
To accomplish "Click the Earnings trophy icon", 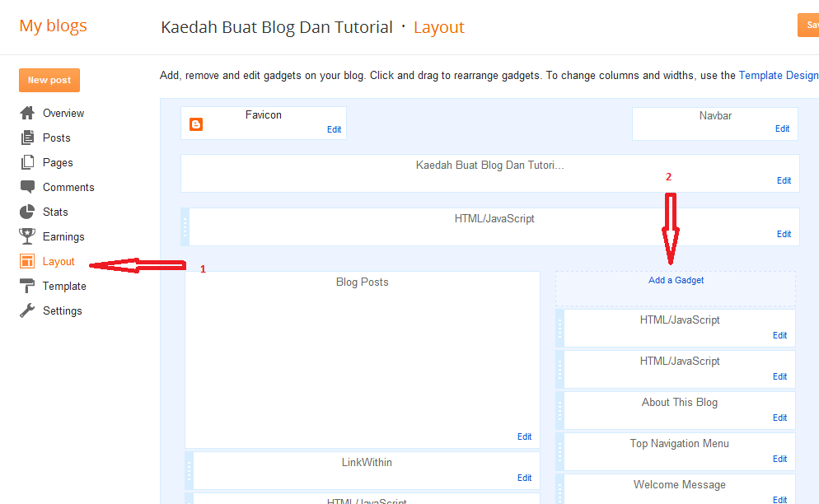I will pos(27,236).
